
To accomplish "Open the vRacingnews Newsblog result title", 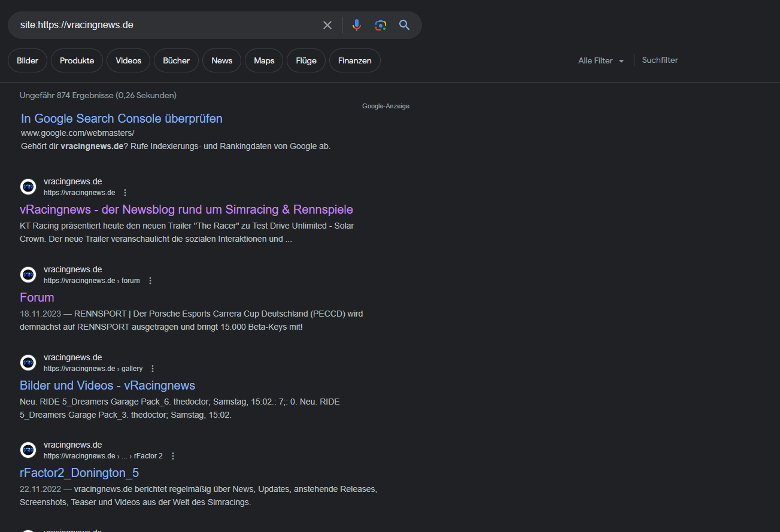I will click(186, 209).
